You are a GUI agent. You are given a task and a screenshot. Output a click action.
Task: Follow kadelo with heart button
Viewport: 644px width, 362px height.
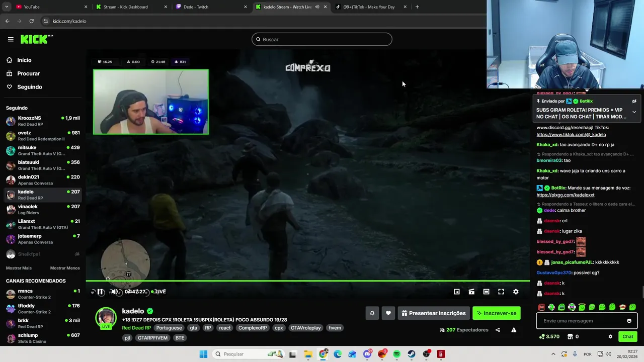click(388, 313)
